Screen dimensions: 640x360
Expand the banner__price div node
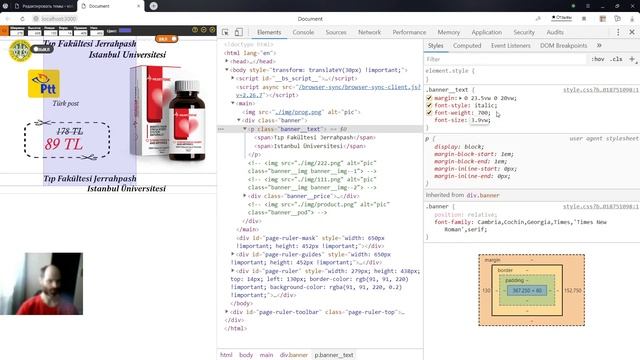tap(245, 196)
